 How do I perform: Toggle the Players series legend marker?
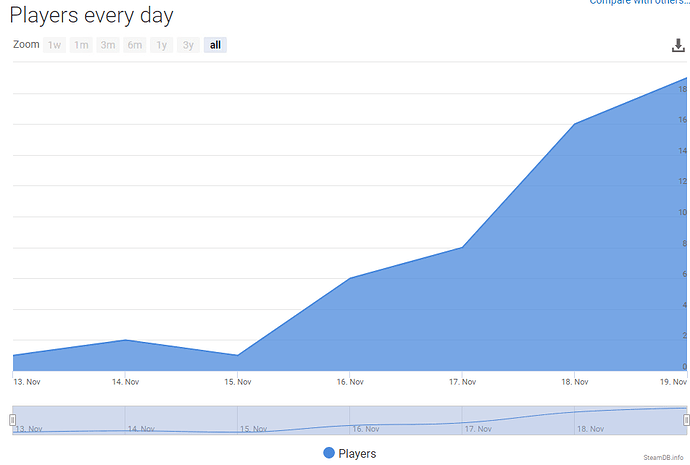[x=329, y=453]
